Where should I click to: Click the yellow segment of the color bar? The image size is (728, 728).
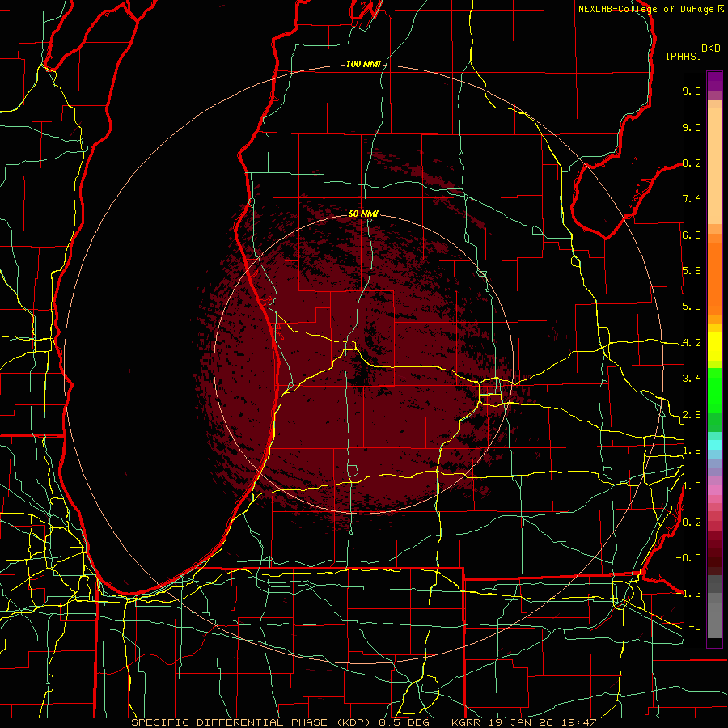(x=714, y=346)
